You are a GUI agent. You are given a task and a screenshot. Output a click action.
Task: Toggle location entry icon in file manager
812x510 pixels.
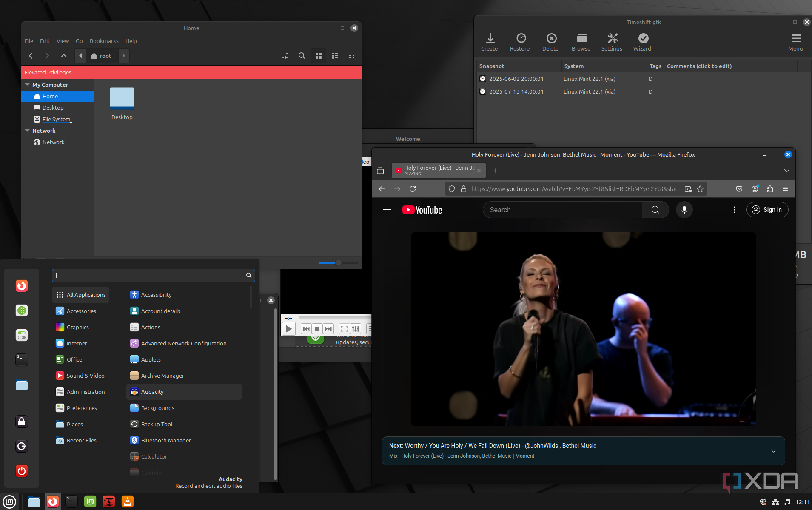click(285, 56)
